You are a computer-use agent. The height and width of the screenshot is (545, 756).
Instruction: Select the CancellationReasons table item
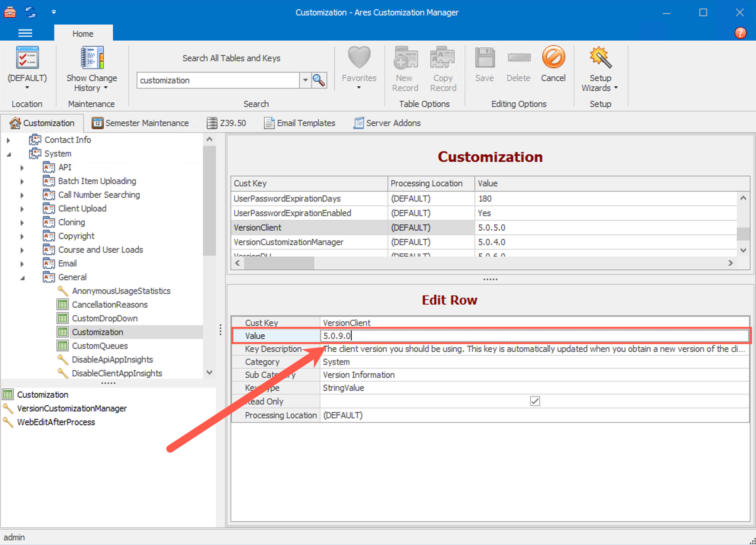(109, 305)
